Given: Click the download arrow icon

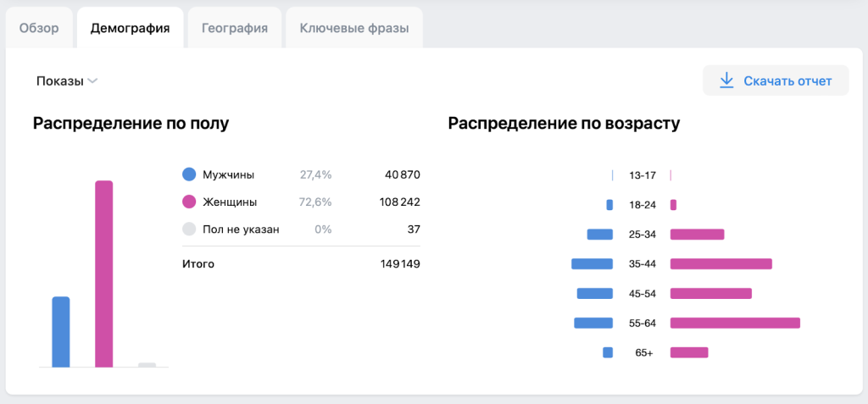Looking at the screenshot, I should point(726,80).
